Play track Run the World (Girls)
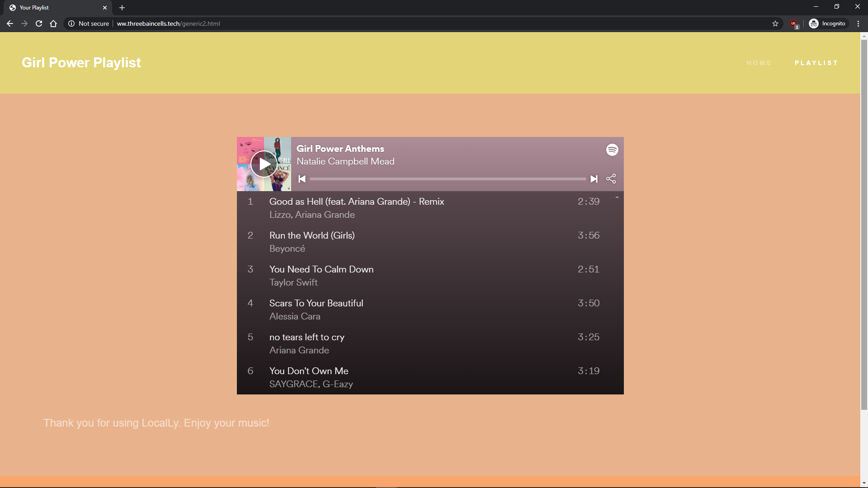The image size is (868, 488). tap(312, 235)
